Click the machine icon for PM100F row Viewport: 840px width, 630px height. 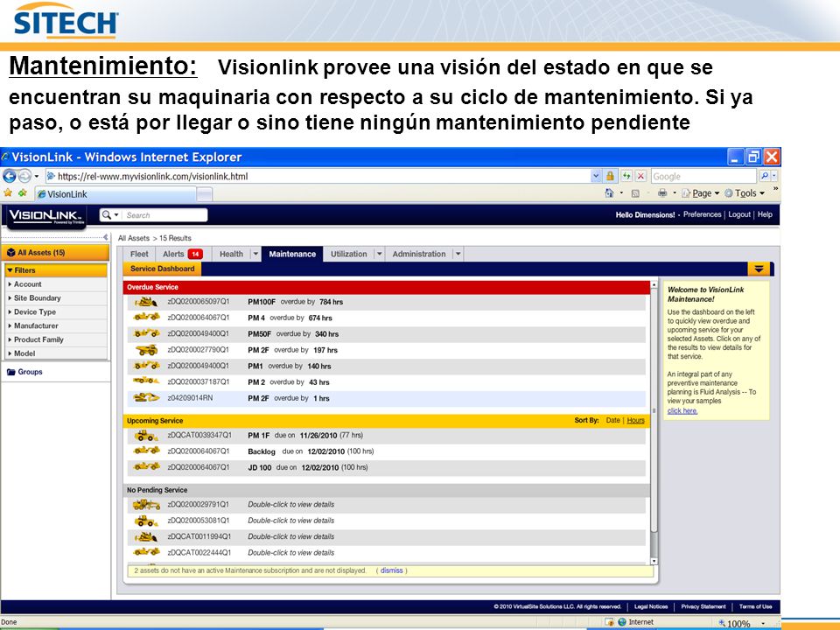146,302
